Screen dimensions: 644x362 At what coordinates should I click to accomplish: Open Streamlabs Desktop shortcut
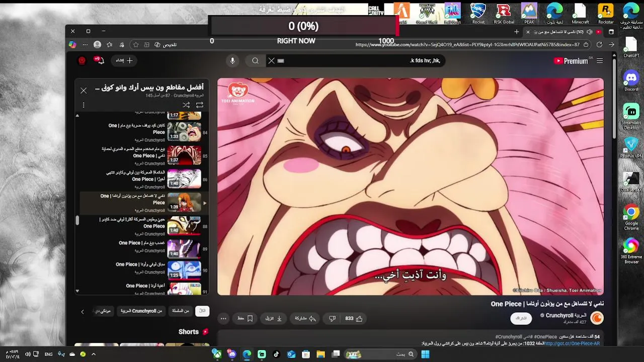pyautogui.click(x=631, y=117)
